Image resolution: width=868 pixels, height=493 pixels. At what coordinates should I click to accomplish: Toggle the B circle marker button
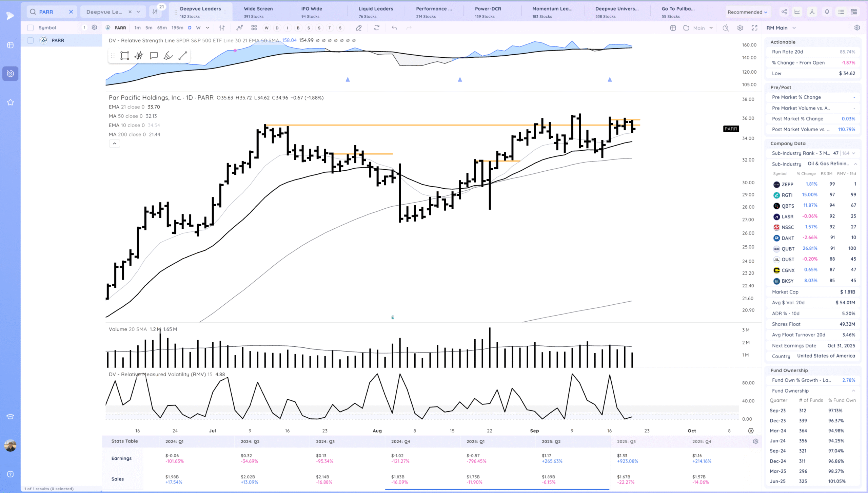tap(298, 28)
